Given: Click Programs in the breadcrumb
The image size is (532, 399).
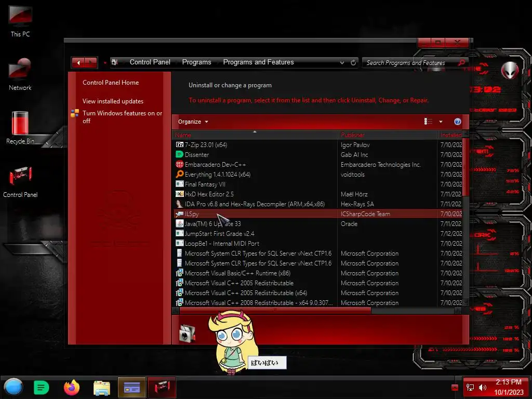Looking at the screenshot, I should pos(196,62).
